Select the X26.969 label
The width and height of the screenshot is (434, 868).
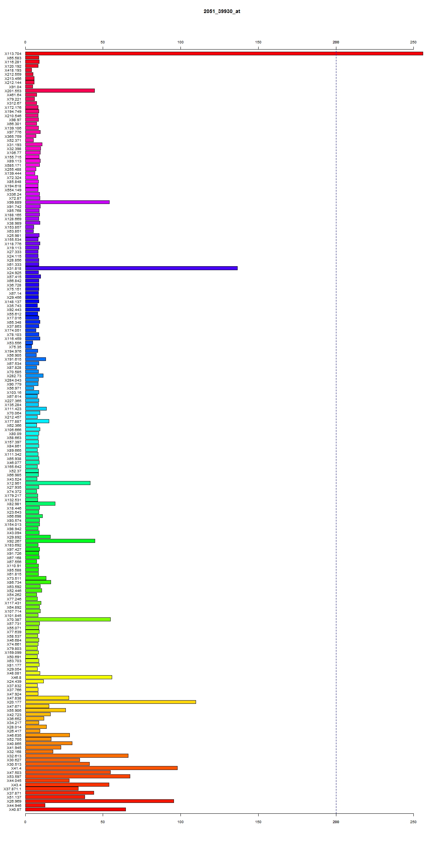coord(14,801)
